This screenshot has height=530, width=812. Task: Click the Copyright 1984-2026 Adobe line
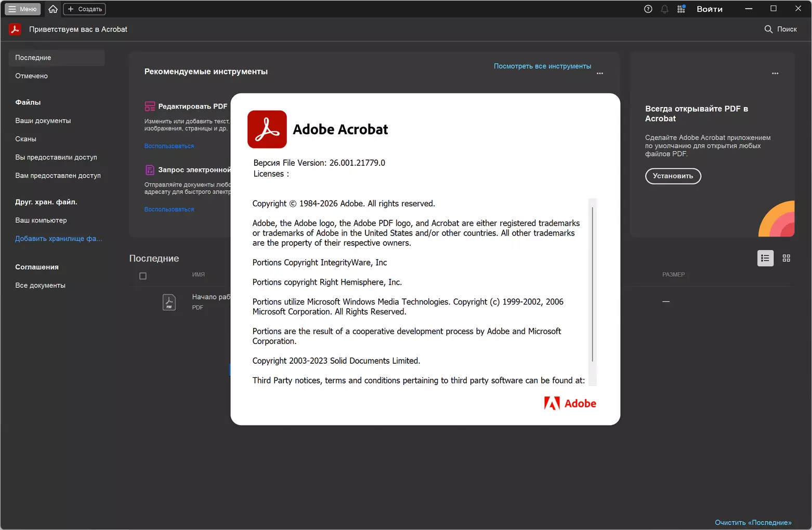(x=344, y=204)
